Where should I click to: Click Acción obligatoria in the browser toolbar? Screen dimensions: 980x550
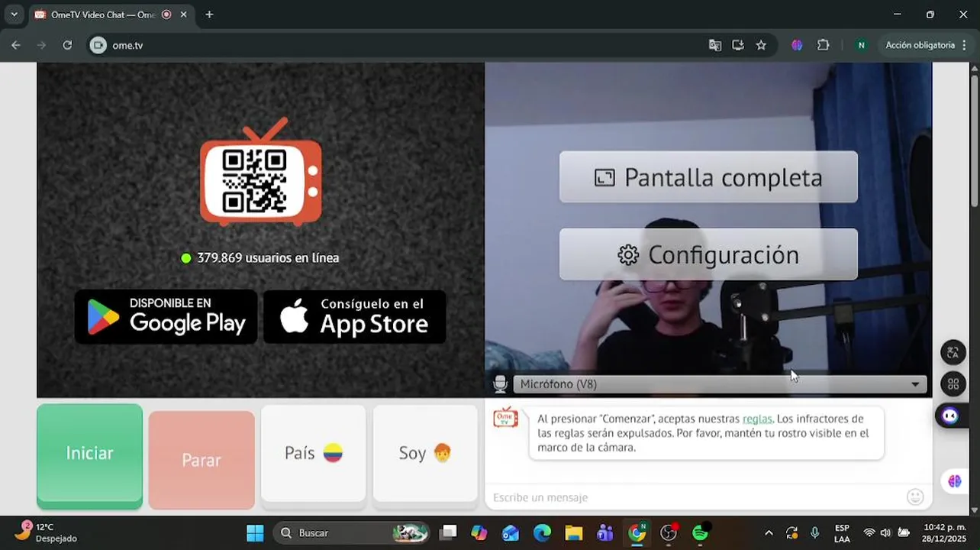(x=920, y=45)
